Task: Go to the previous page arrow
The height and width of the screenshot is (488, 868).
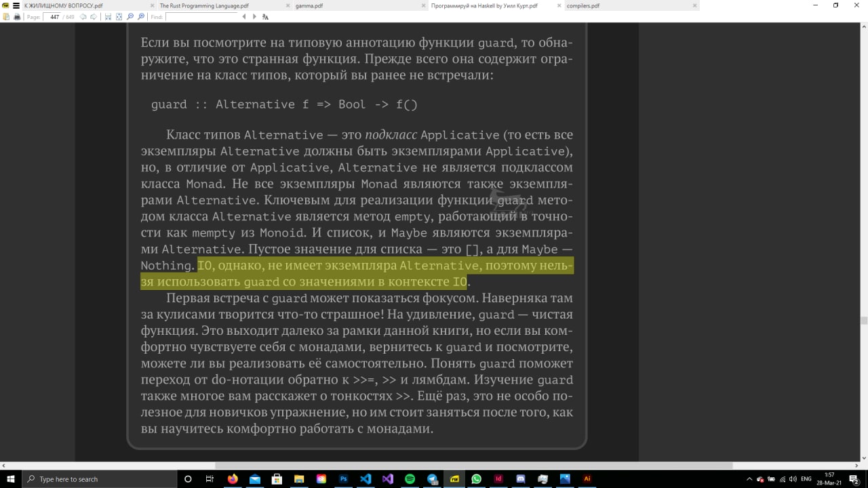Action: tap(83, 17)
